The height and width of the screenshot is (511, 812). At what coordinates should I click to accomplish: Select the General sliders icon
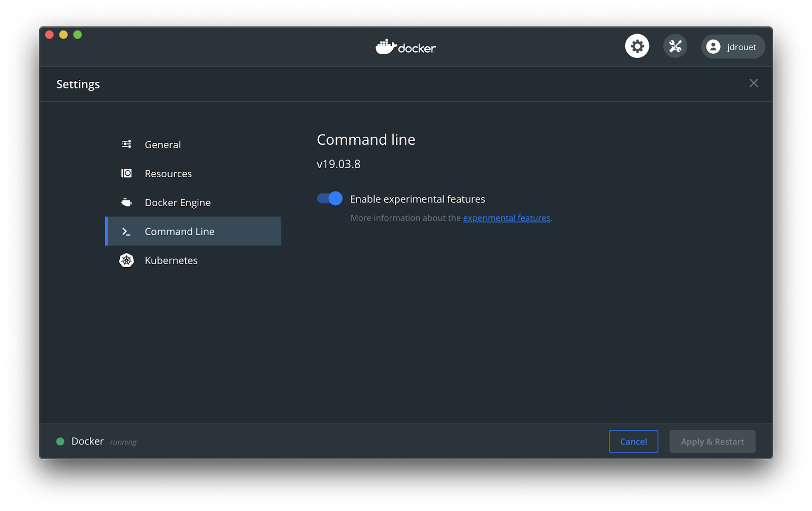[x=126, y=144]
